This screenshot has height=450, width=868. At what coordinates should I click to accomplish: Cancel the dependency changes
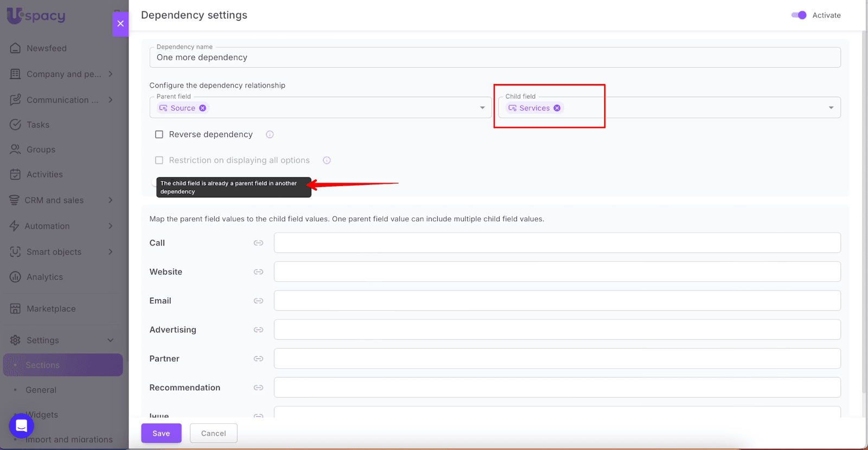213,433
